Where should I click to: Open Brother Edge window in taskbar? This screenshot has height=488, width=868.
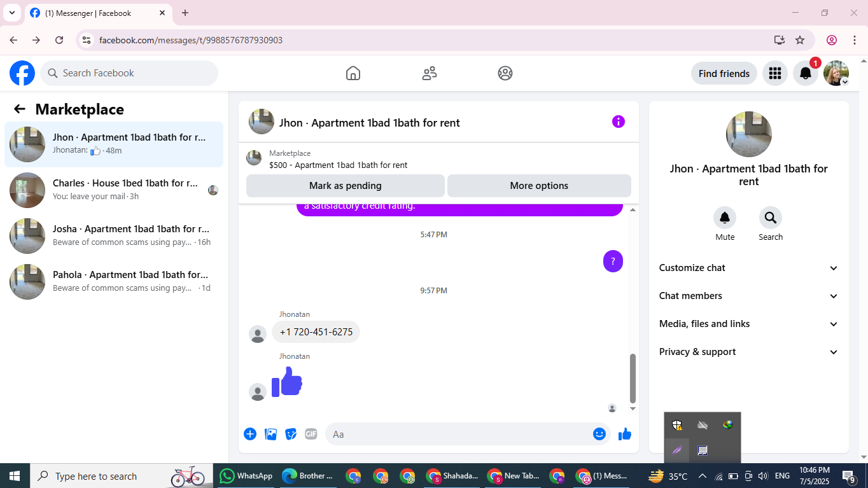[308, 476]
